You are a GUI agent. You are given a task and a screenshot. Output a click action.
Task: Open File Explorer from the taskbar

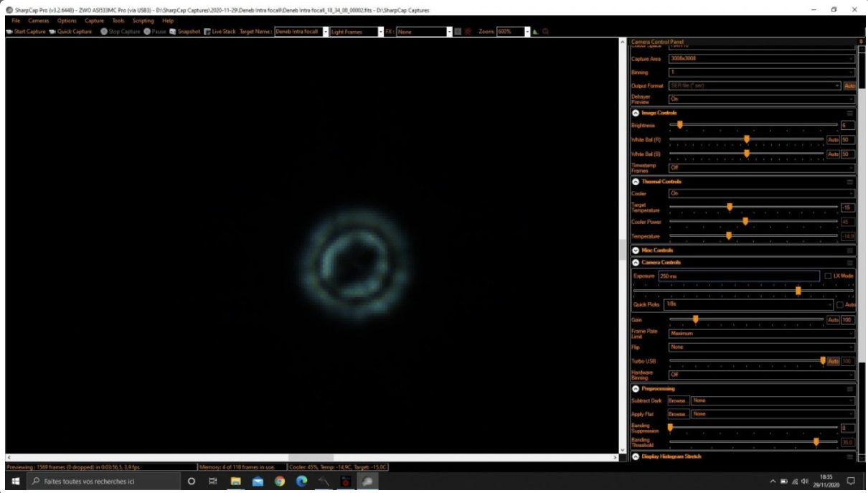point(235,482)
